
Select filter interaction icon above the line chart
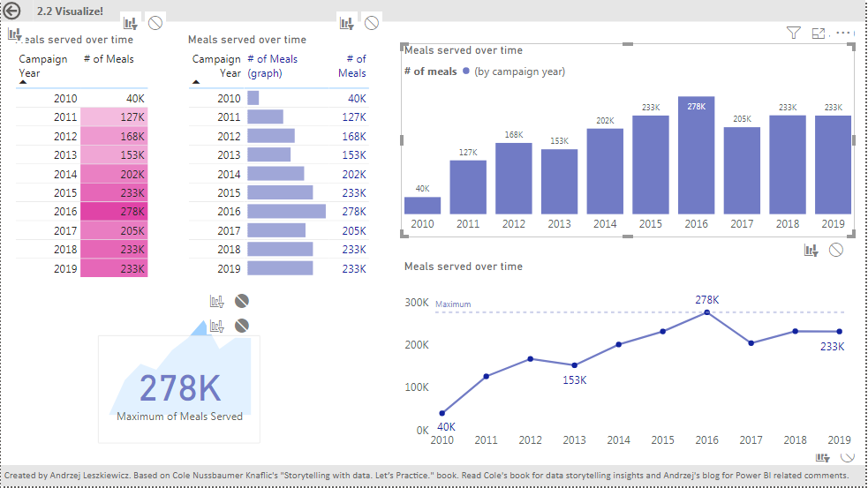coord(811,251)
